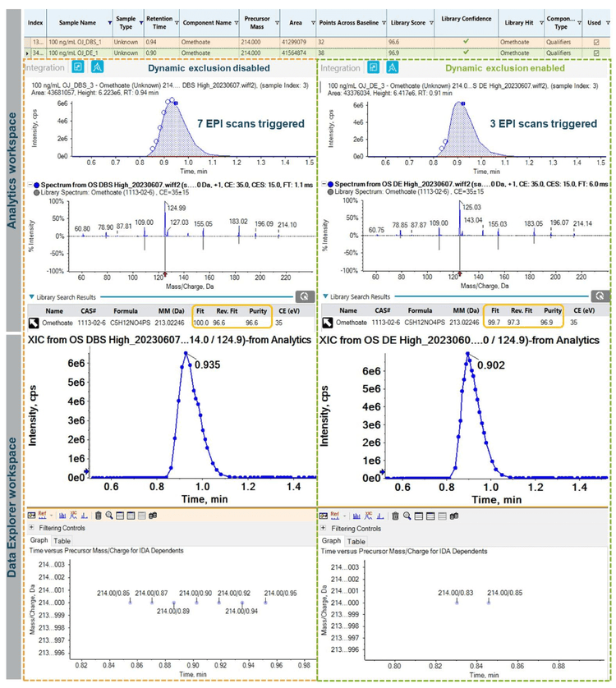This screenshot has height=688, width=616.
Task: Click the magnifier icon in right Data Explorer toolbar
Action: click(406, 516)
